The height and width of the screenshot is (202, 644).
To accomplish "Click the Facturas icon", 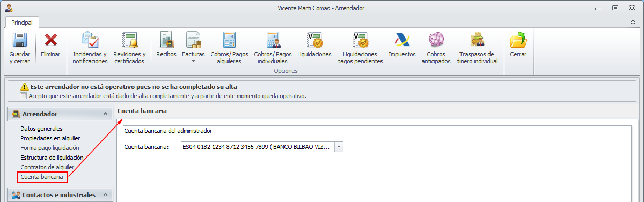I will click(193, 40).
